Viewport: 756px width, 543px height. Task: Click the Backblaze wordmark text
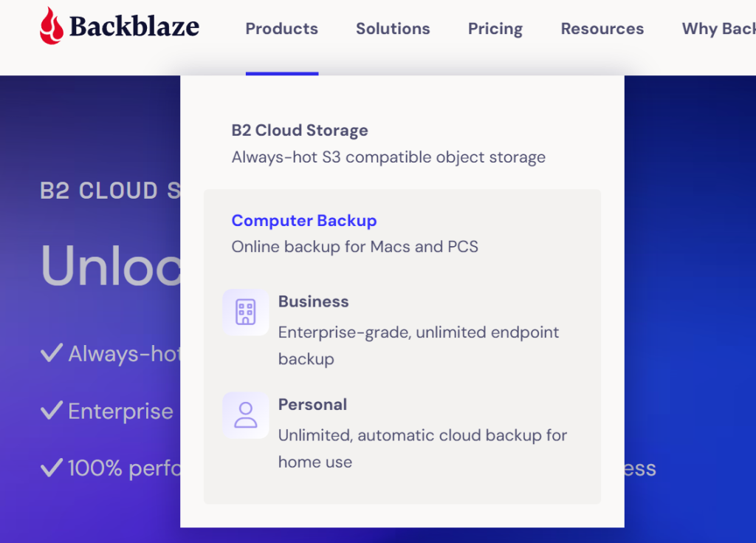[x=134, y=27]
